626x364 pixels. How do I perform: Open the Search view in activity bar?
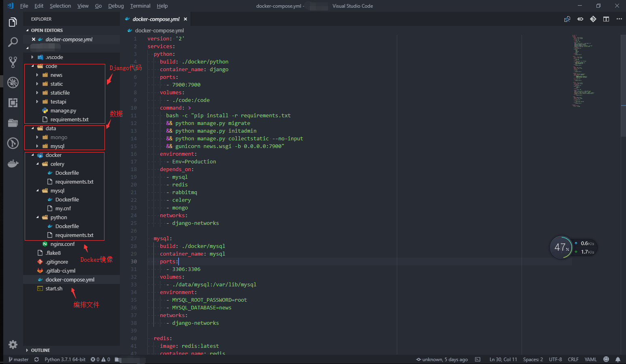13,42
